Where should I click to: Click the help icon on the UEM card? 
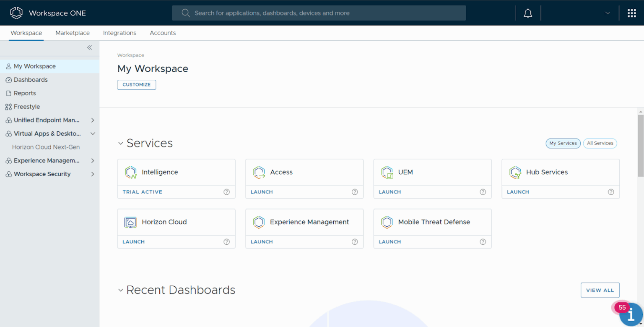coord(483,192)
